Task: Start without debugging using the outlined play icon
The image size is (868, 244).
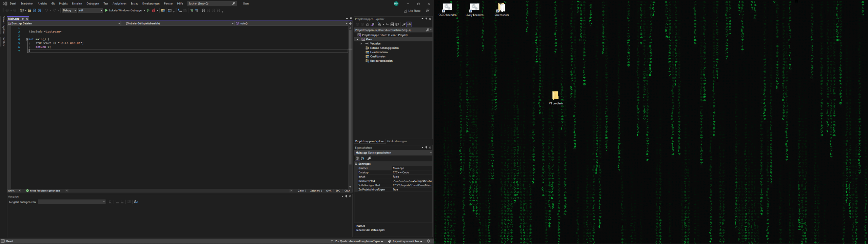Action: (148, 11)
